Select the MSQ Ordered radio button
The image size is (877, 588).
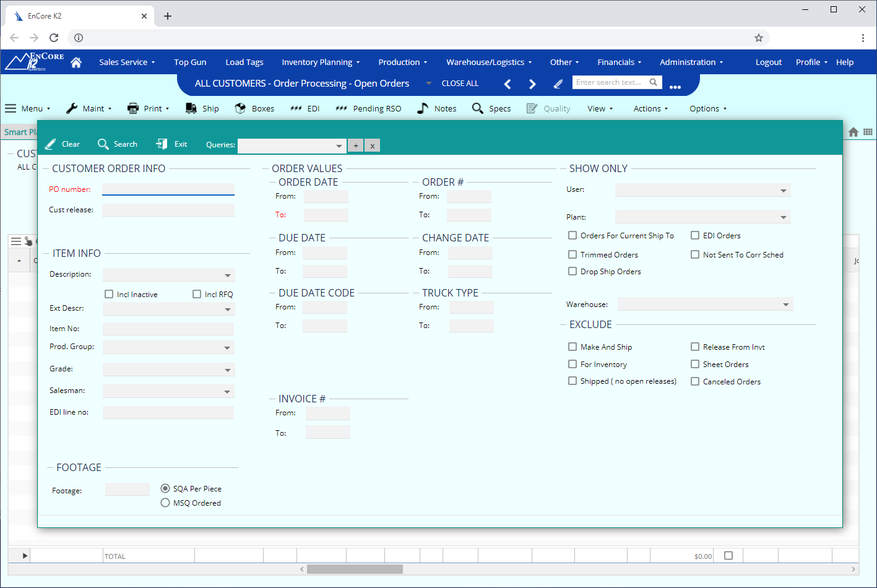pyautogui.click(x=165, y=503)
